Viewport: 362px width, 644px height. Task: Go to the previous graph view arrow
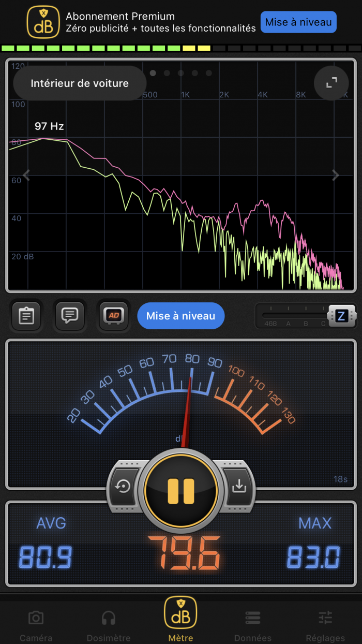coord(26,175)
